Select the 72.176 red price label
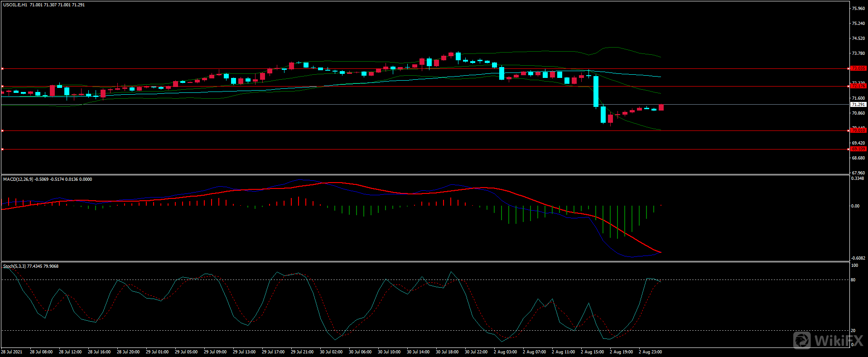The width and height of the screenshot is (868, 357). 858,86
